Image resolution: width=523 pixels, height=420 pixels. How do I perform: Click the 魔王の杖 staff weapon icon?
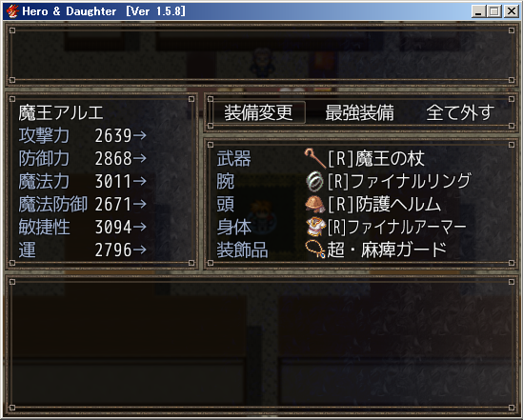[x=315, y=158]
